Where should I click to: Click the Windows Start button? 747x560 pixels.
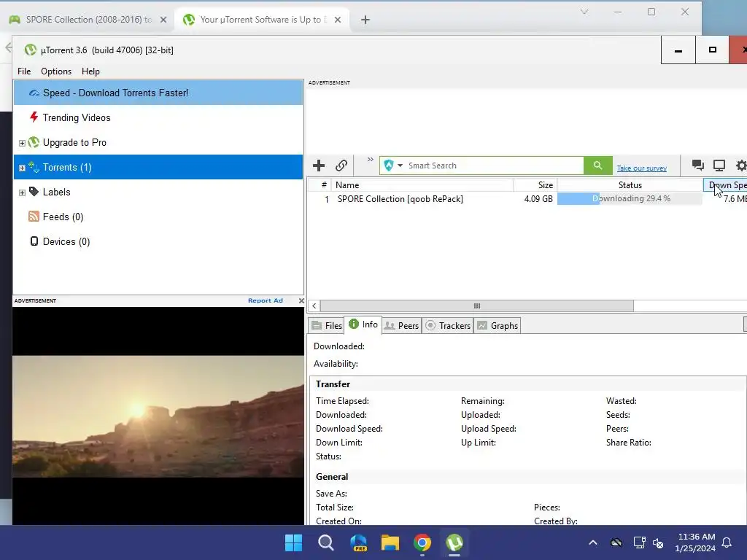click(293, 542)
